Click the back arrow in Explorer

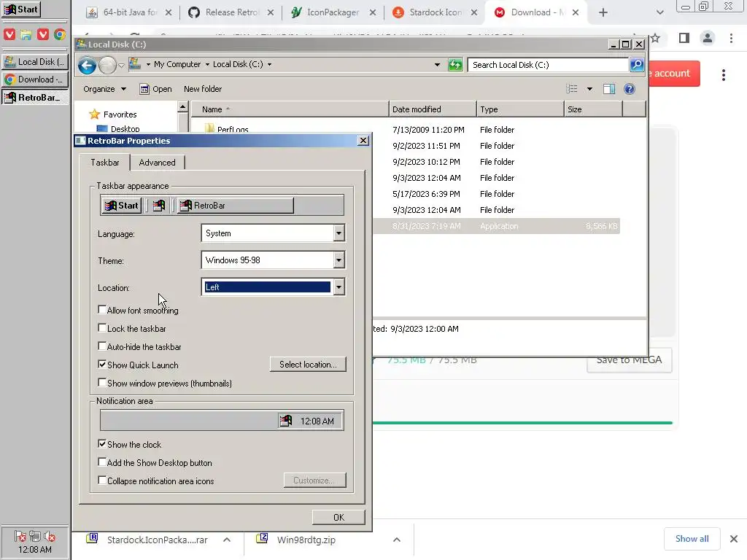pos(88,65)
